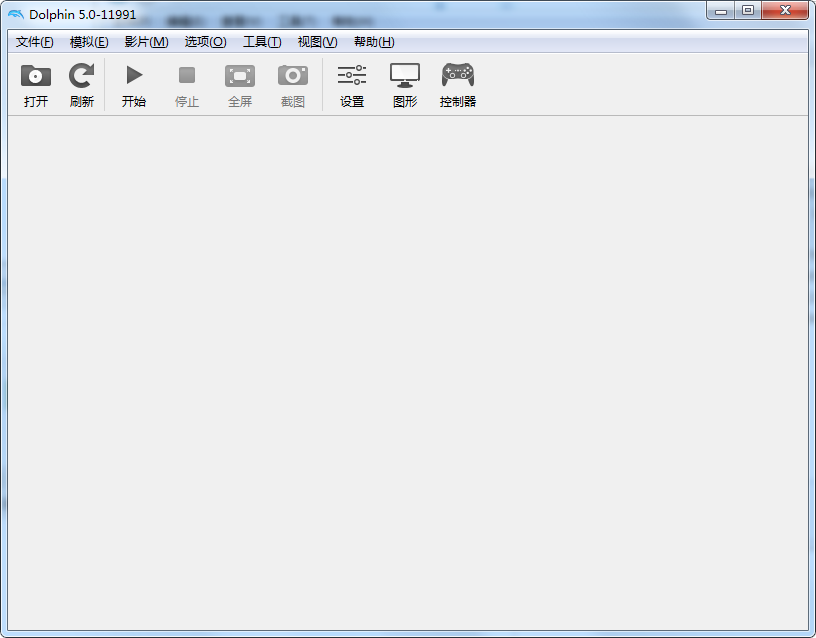Screen dimensions: 816x638
Task: Expand the 工具(T) Tools menu
Action: 262,42
